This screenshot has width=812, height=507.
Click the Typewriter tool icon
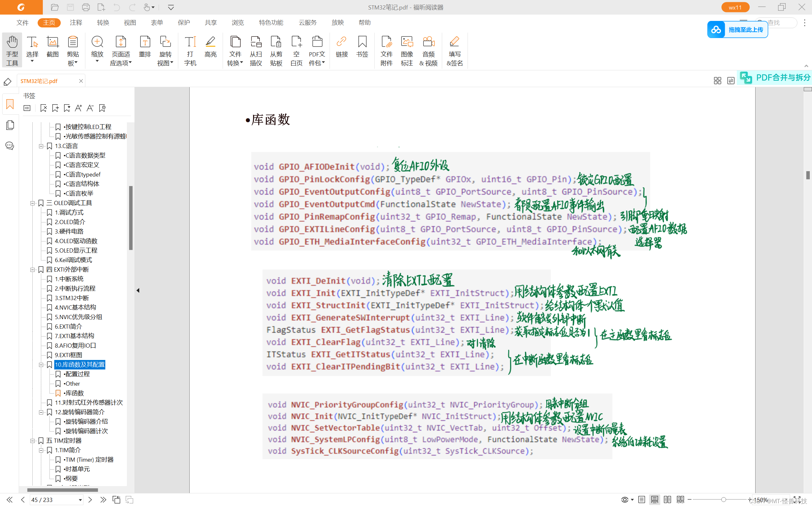(x=190, y=50)
